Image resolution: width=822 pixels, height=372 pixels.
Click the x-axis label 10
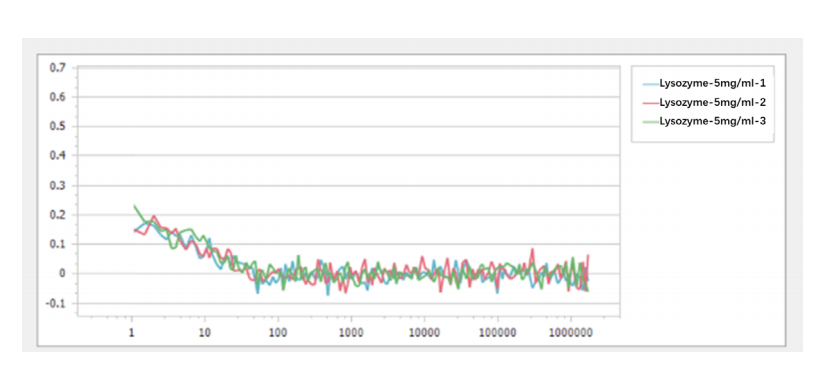coord(205,333)
